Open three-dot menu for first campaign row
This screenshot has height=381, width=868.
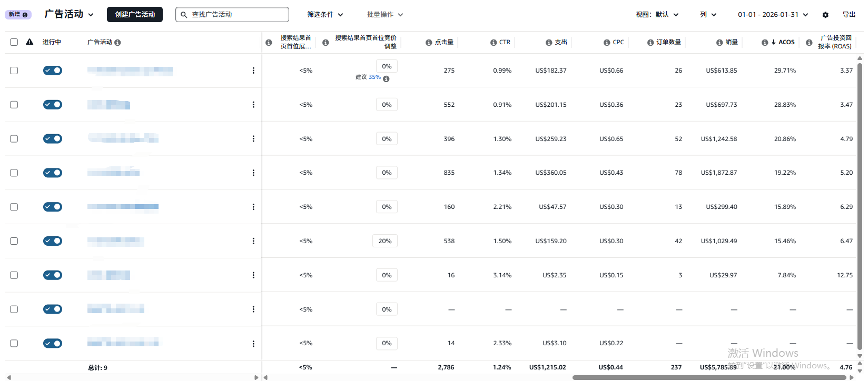(253, 71)
